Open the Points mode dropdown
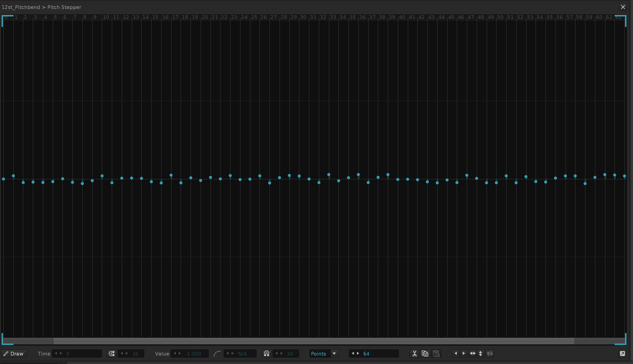The width and height of the screenshot is (633, 364). tap(334, 354)
